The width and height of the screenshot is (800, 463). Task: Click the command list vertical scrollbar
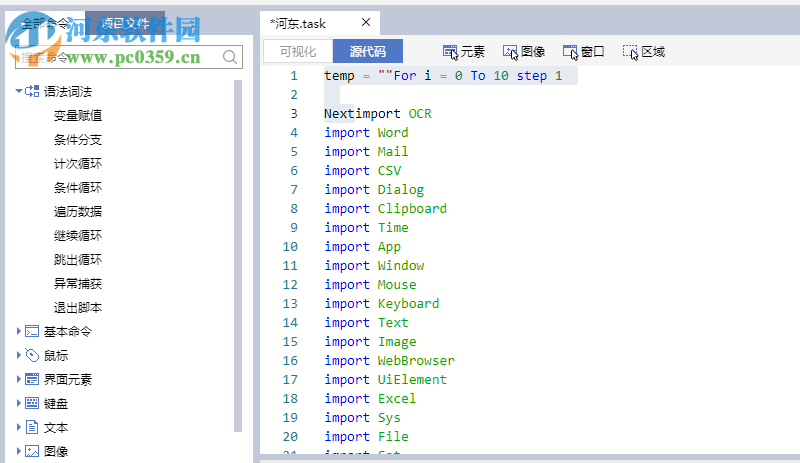tap(238, 255)
